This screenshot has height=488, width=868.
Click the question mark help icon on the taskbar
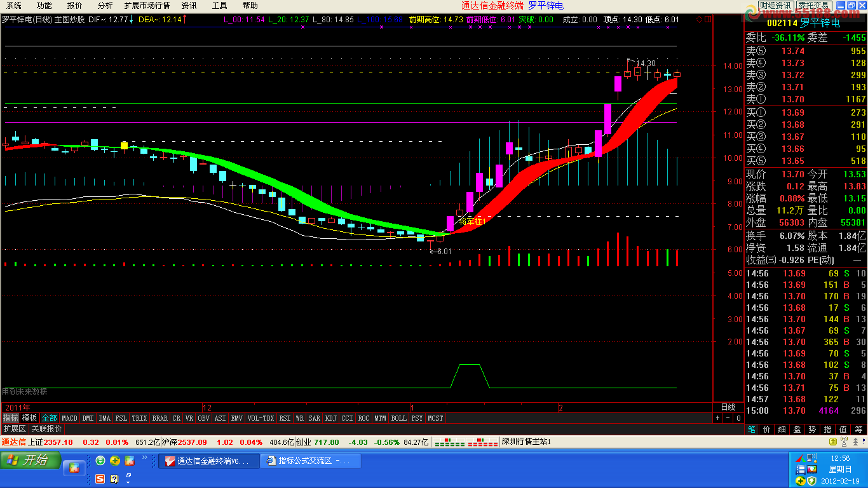click(x=114, y=478)
